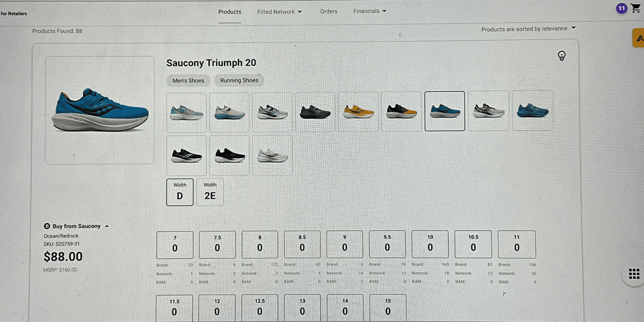Select the all-black shoe thumbnail in first row
This screenshot has height=322, width=644.
coord(315,112)
